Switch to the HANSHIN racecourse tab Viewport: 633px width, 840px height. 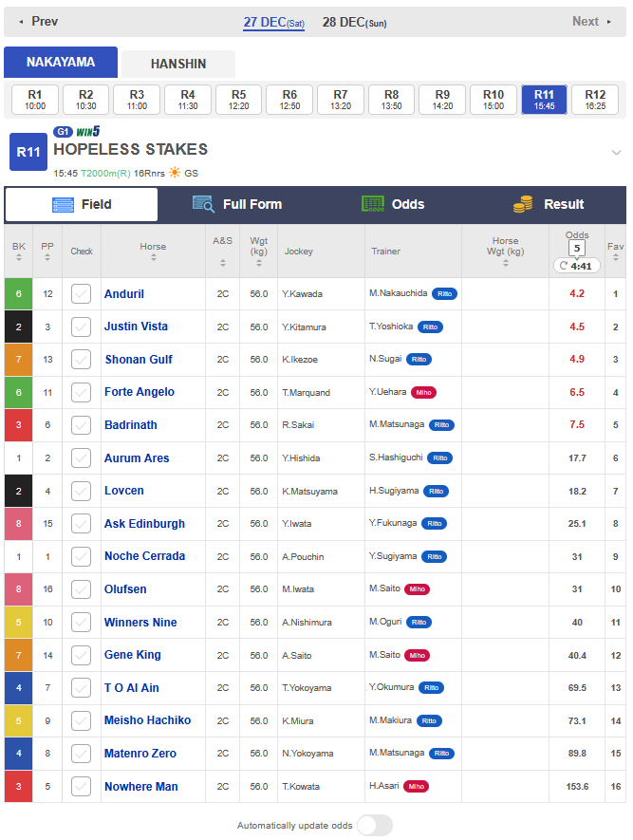pyautogui.click(x=178, y=64)
